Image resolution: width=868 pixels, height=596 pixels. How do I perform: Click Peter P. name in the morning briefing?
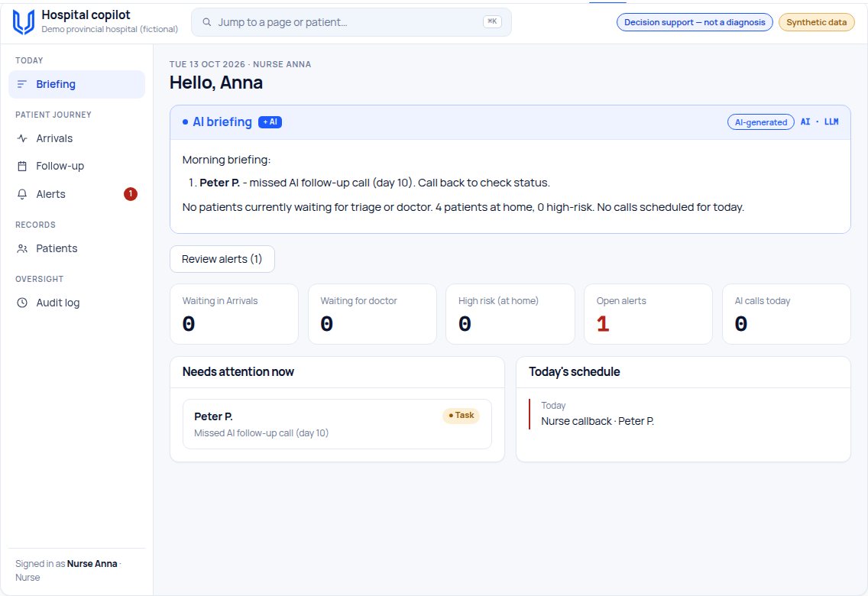pyautogui.click(x=219, y=183)
